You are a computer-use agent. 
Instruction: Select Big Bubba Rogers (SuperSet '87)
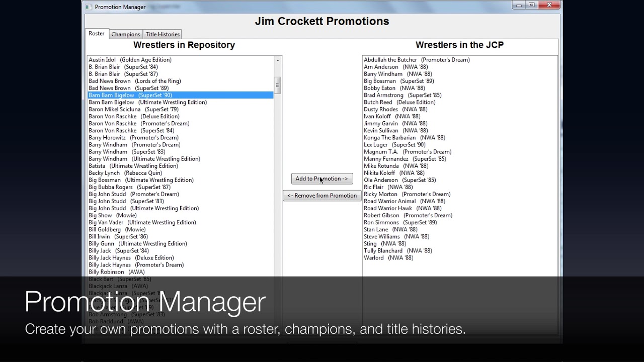pyautogui.click(x=181, y=187)
